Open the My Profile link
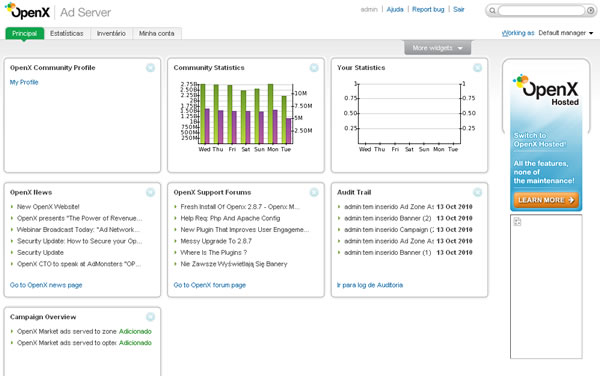Viewport: 600px width, 376px height. pos(24,82)
